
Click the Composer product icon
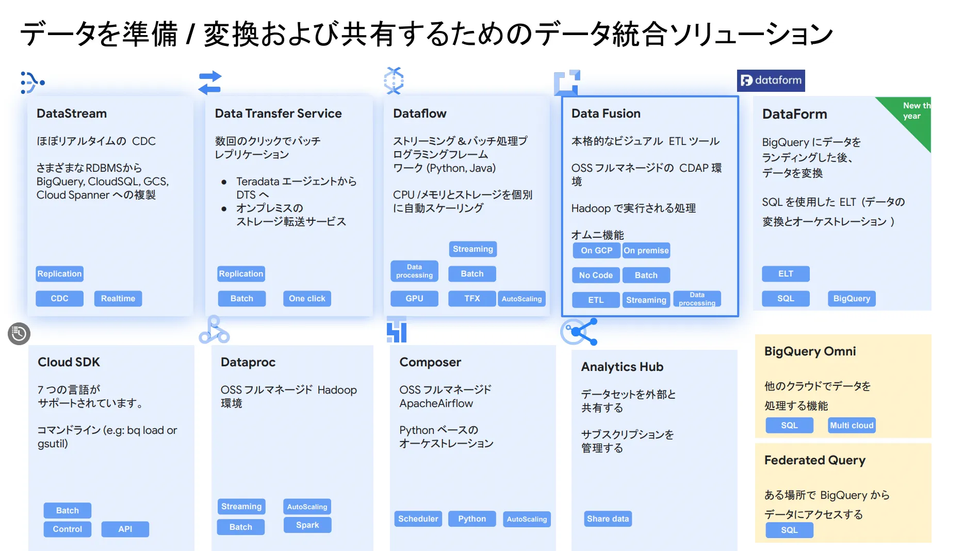pos(397,330)
